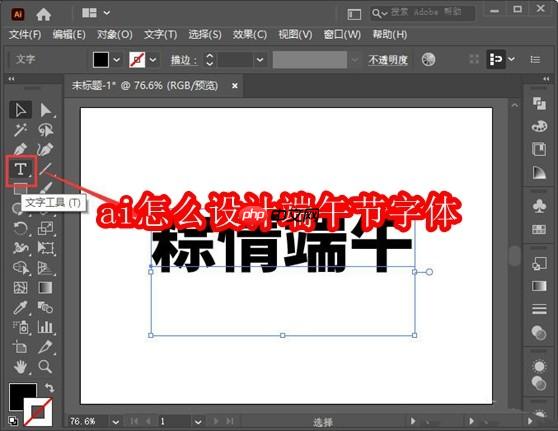Choose the Magic Wand tool
The image size is (558, 431).
(20, 130)
